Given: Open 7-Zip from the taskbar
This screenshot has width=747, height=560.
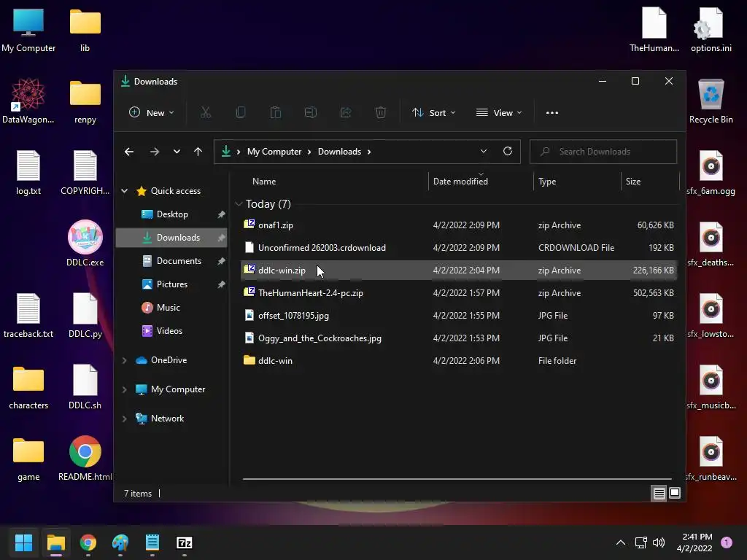Looking at the screenshot, I should [185, 542].
